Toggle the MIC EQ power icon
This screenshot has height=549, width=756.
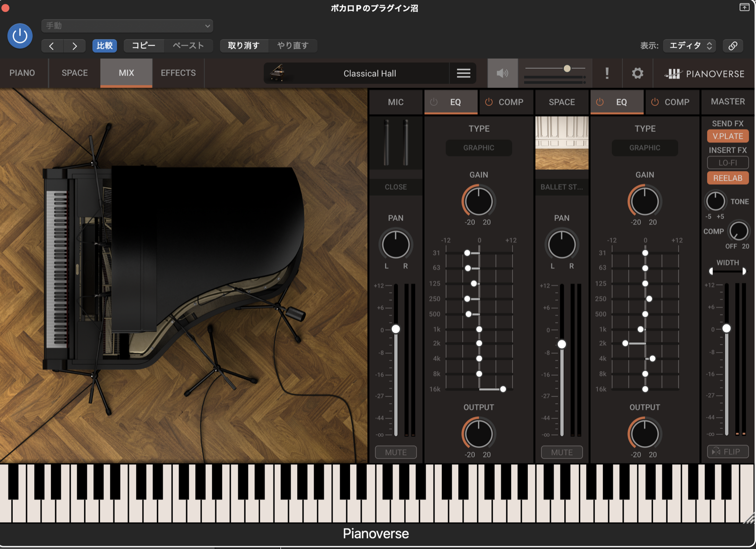coord(434,102)
